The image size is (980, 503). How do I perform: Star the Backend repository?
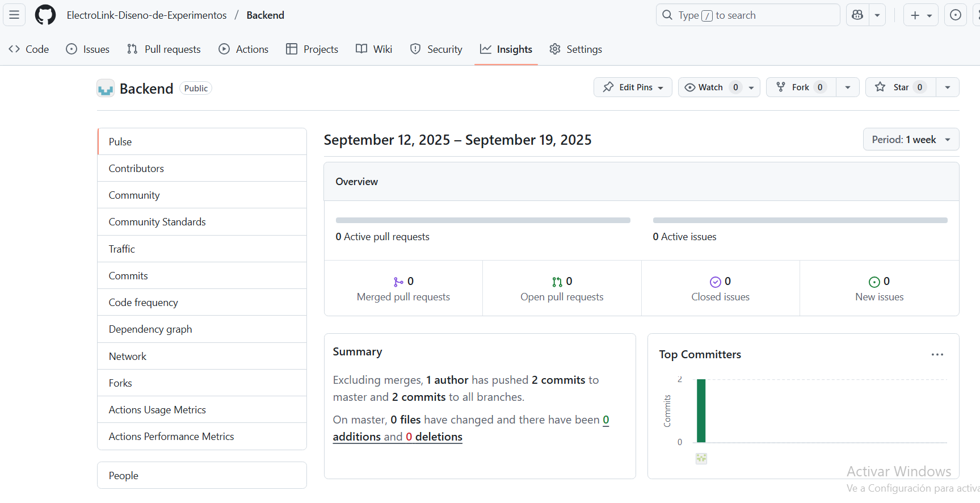point(901,87)
